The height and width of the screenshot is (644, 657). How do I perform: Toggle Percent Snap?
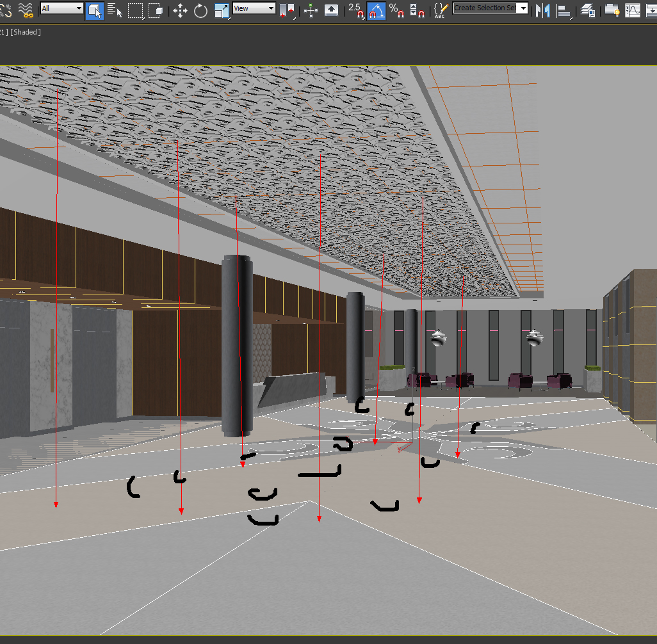[x=396, y=10]
